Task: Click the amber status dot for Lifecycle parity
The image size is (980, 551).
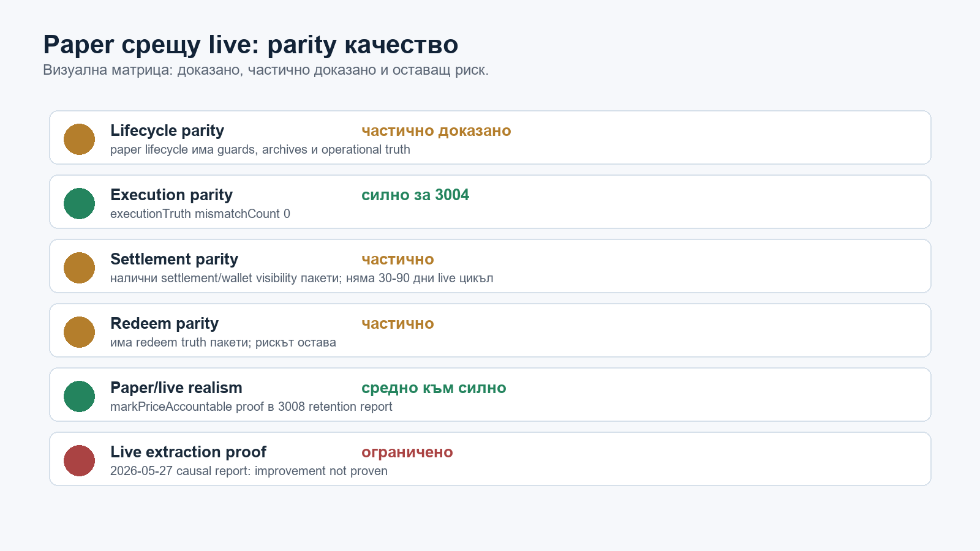Action: pyautogui.click(x=79, y=139)
